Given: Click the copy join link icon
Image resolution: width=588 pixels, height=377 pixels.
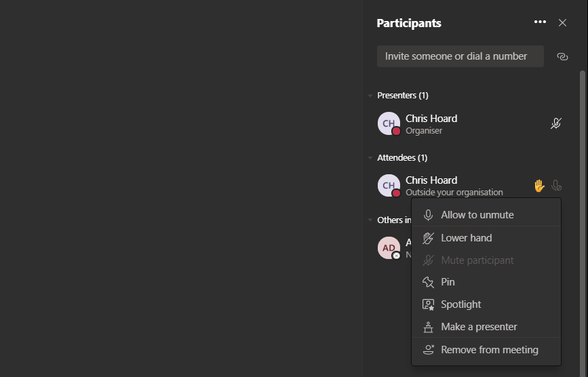Looking at the screenshot, I should coord(562,56).
